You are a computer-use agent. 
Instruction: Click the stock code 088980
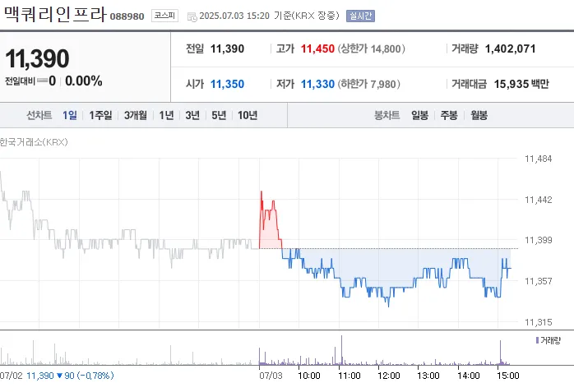[127, 16]
